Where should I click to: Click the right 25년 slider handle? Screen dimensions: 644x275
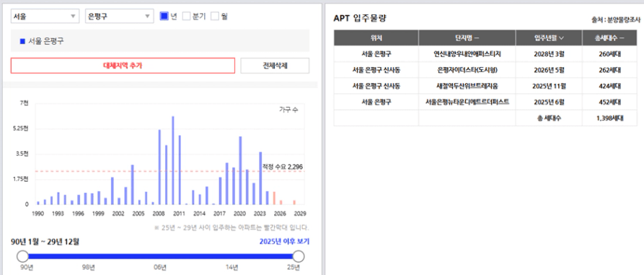click(299, 256)
